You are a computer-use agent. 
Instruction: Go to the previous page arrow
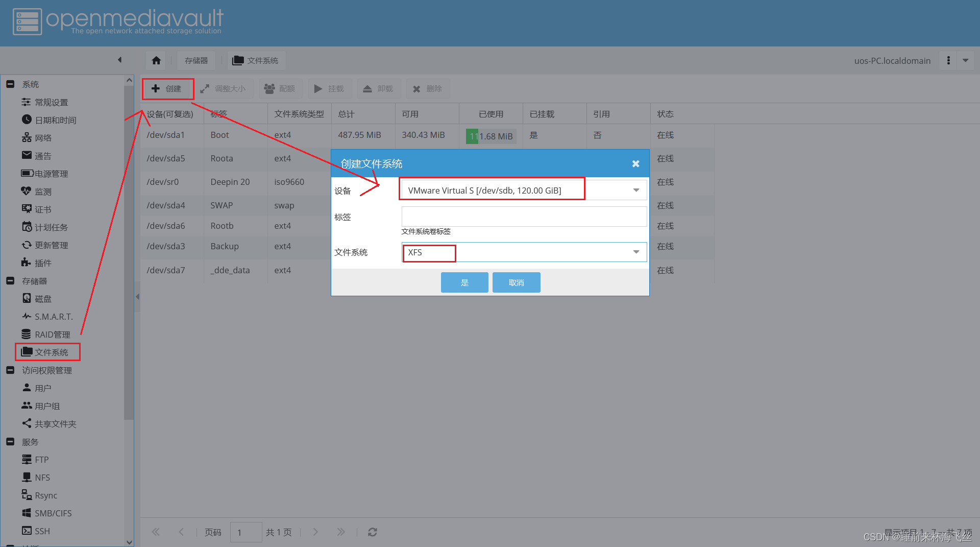point(181,532)
